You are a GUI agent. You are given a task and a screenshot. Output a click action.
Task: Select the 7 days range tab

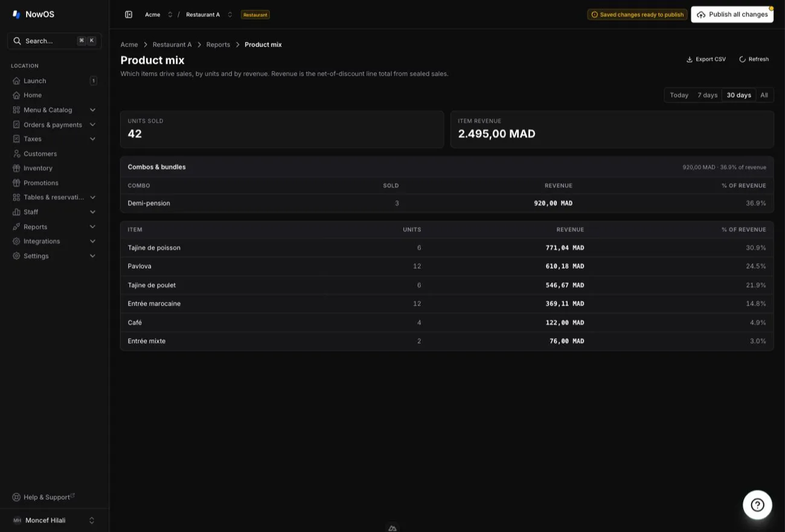click(x=707, y=95)
